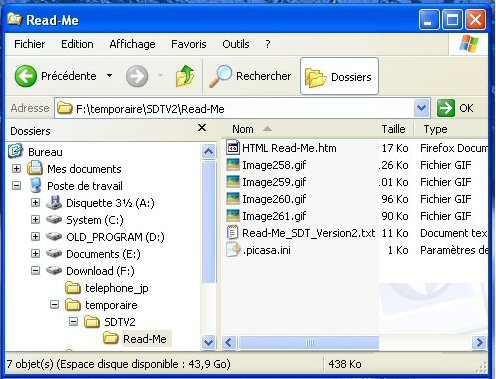Expand System (C:) drive node
The image size is (496, 379).
(35, 220)
